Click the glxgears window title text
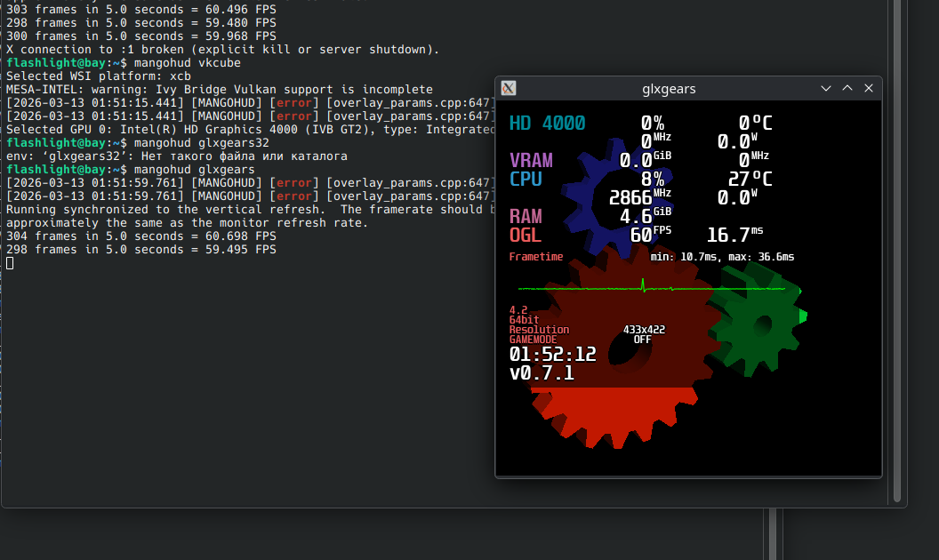This screenshot has height=560, width=939. tap(669, 89)
